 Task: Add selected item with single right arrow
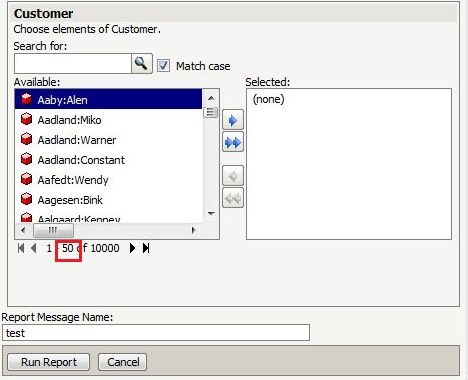tap(233, 120)
